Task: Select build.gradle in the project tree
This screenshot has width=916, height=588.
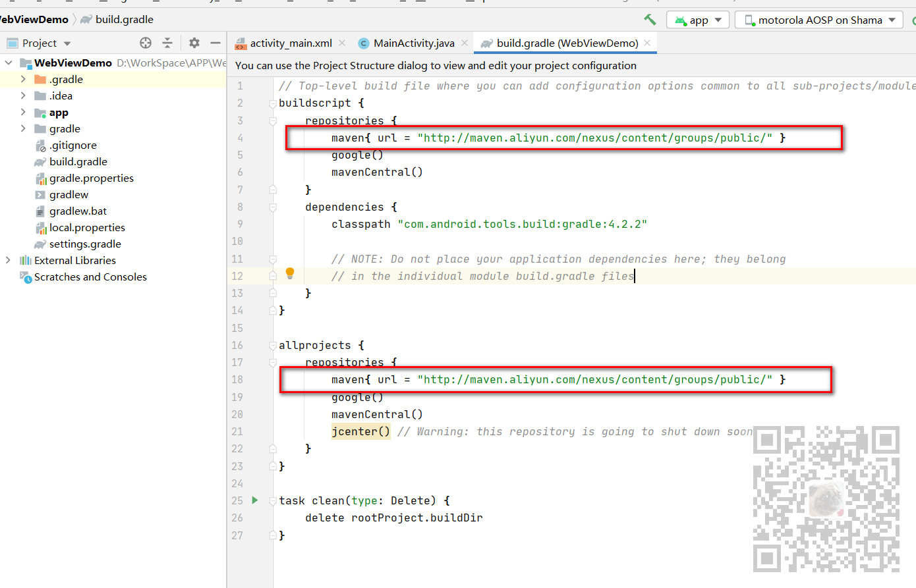Action: [78, 161]
